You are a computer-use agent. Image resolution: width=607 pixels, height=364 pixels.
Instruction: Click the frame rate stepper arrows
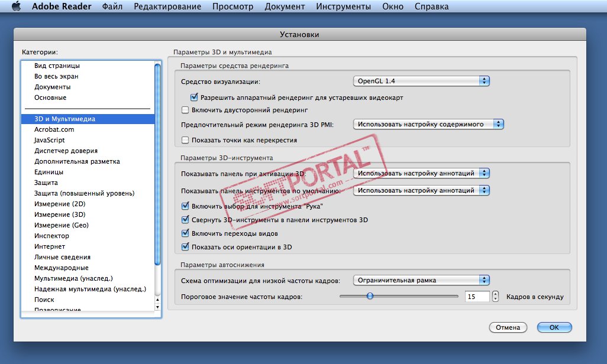(x=496, y=297)
